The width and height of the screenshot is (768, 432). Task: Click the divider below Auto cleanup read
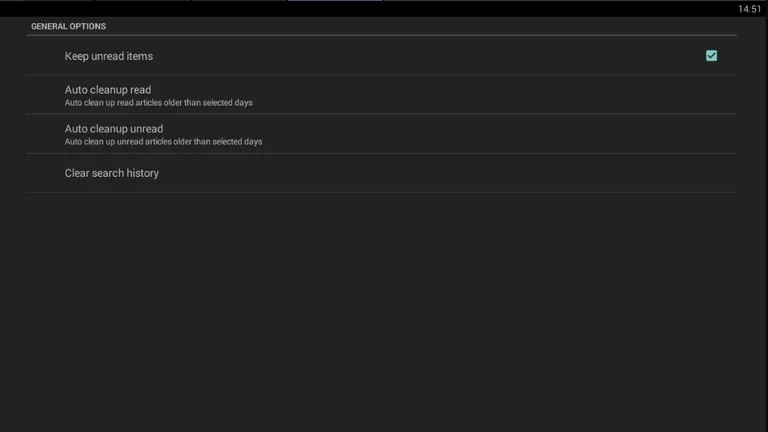coord(380,114)
